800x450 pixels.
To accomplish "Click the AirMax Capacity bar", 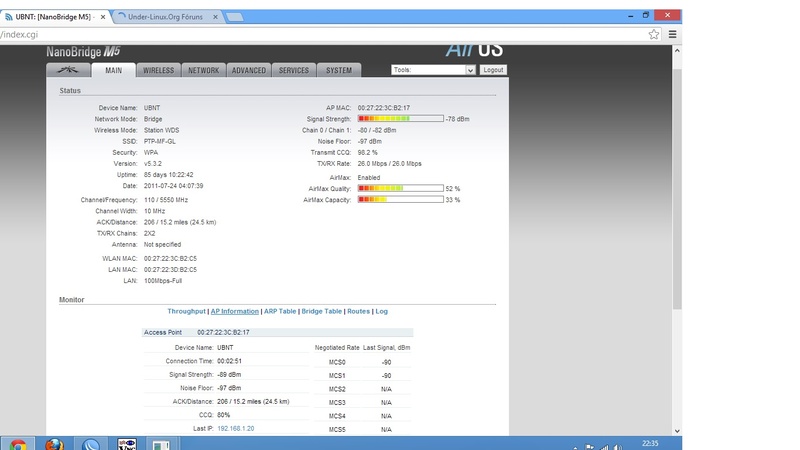I will [x=401, y=199].
